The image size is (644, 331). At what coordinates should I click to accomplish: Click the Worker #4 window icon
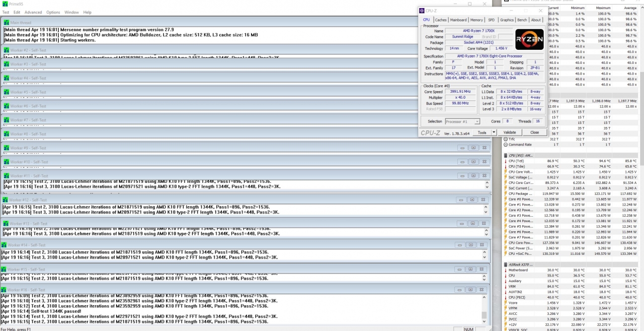[x=6, y=79]
